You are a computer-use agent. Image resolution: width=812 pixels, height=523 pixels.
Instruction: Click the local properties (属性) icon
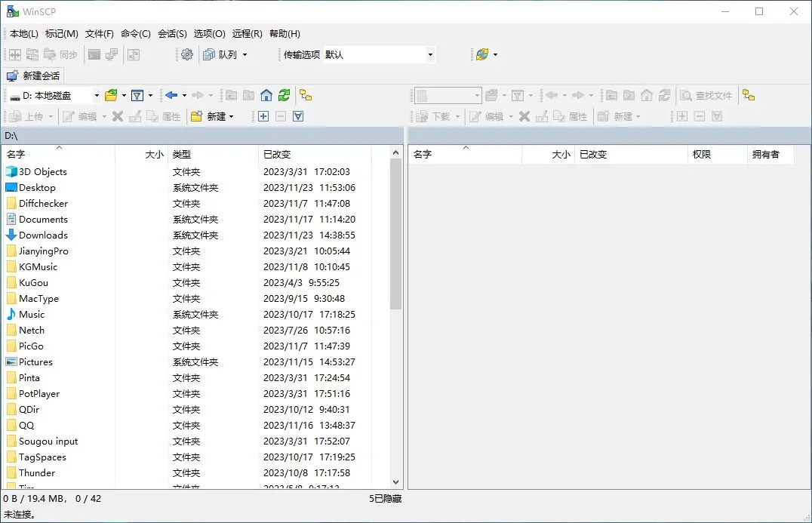pos(163,116)
